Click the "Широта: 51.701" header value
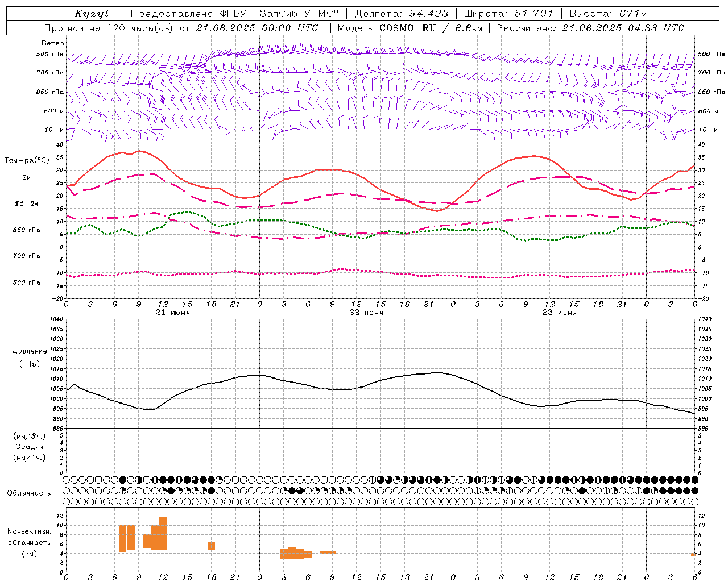This screenshot has height=582, width=728. coord(508,14)
